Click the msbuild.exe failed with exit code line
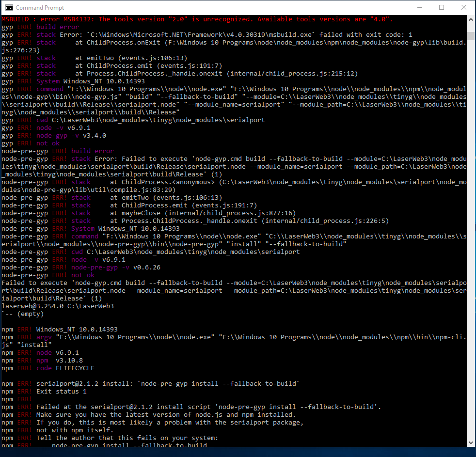The image size is (476, 457). tap(207, 35)
